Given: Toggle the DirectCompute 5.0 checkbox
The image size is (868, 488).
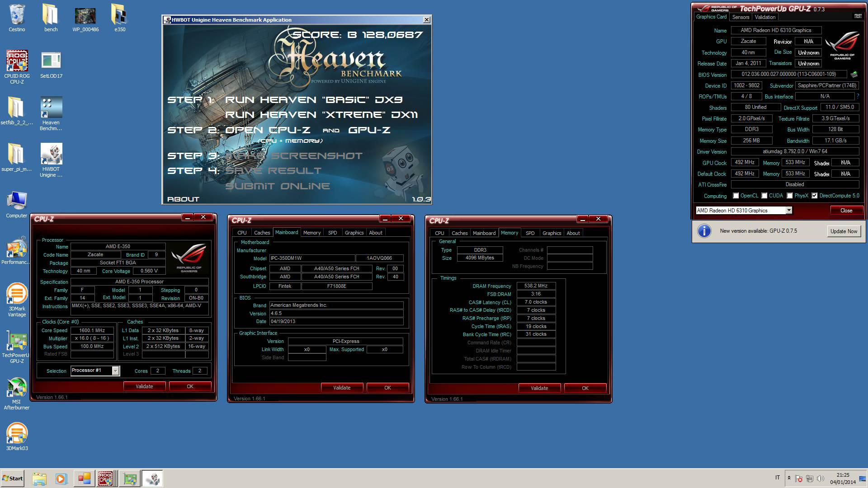Looking at the screenshot, I should 815,196.
